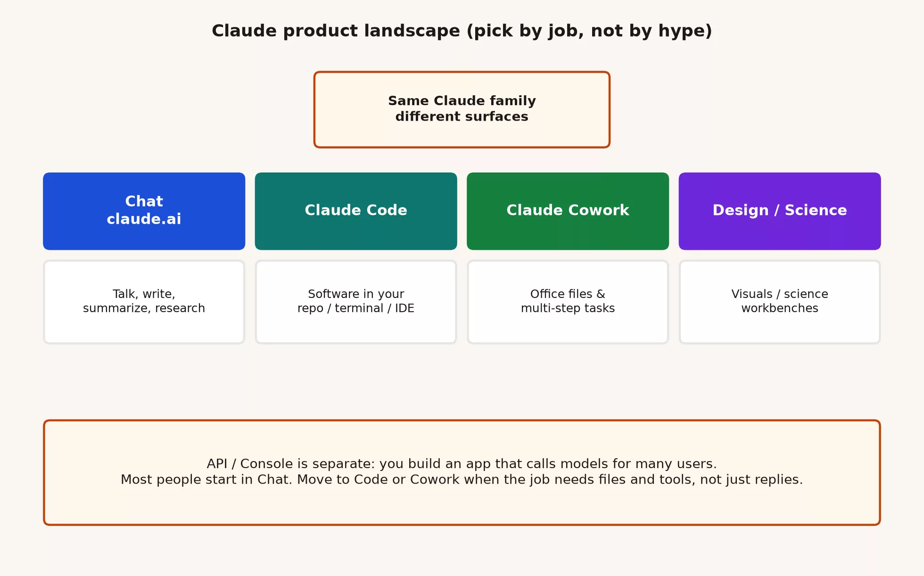This screenshot has width=924, height=576.
Task: Click the green Claude Cowork card
Action: coord(568,211)
